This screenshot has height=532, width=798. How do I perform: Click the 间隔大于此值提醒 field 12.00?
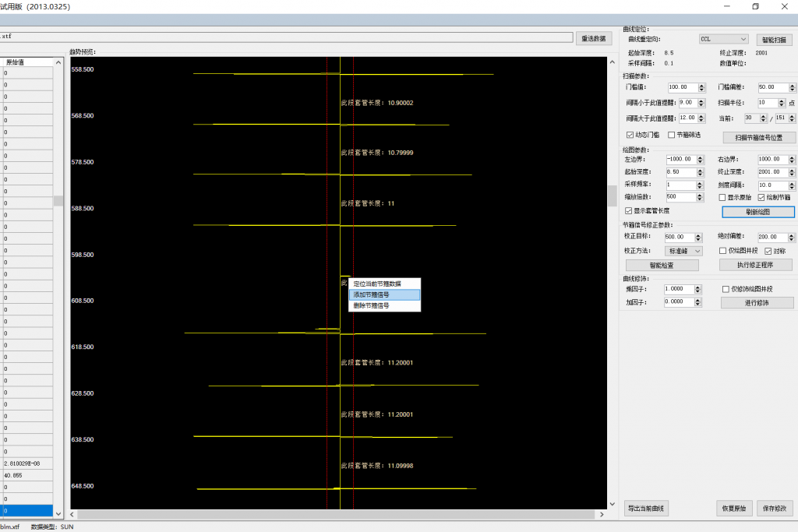pyautogui.click(x=688, y=118)
